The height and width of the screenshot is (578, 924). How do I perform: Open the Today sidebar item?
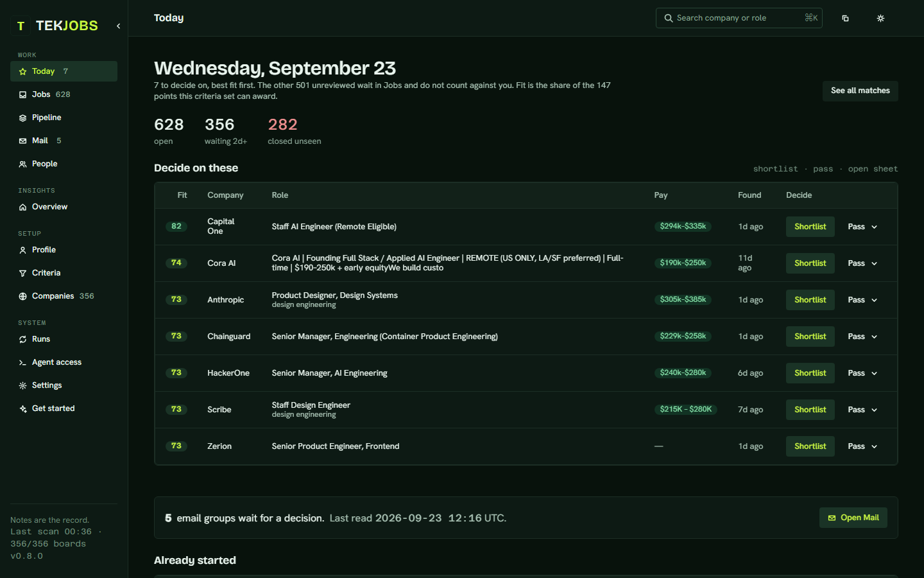point(64,71)
